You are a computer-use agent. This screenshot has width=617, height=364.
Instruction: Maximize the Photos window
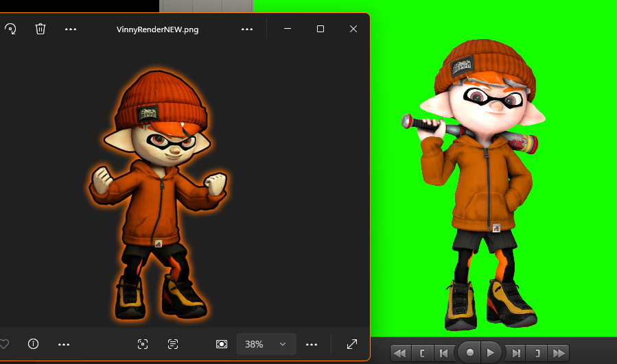click(x=321, y=29)
